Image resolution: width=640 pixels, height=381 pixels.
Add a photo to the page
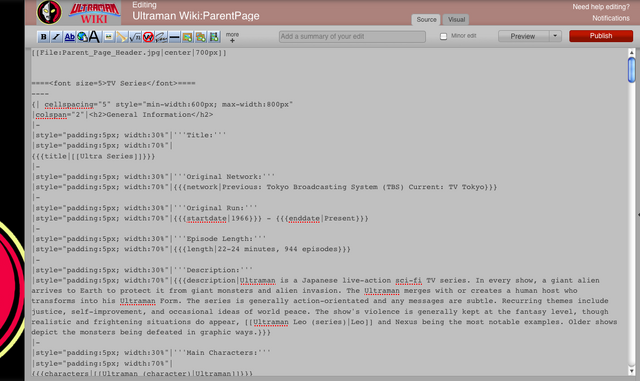pyautogui.click(x=187, y=37)
